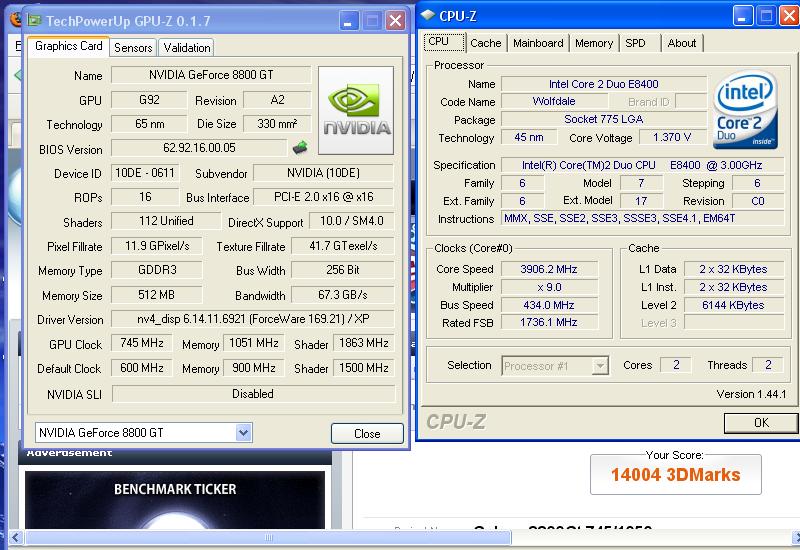Click the Shaders value 112 Unified
800x550 pixels.
166,221
